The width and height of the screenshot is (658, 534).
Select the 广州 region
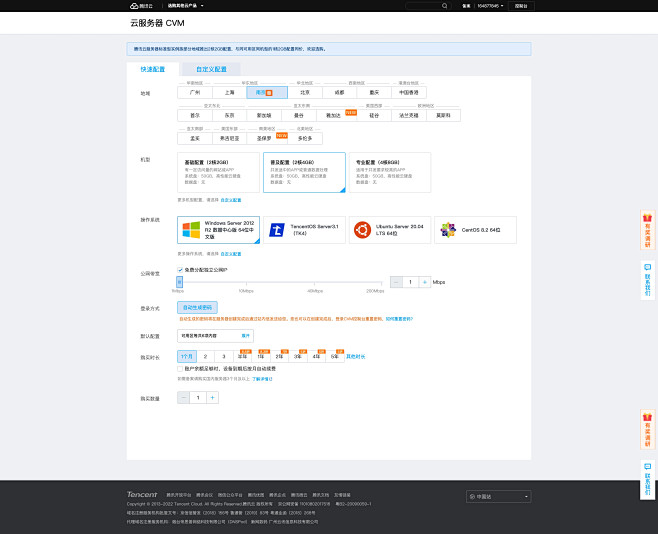pyautogui.click(x=195, y=92)
